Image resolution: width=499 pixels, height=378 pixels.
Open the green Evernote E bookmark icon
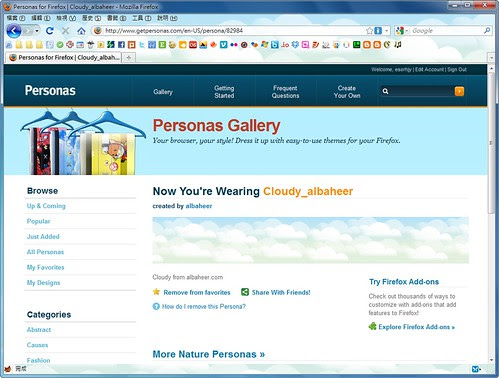click(162, 45)
